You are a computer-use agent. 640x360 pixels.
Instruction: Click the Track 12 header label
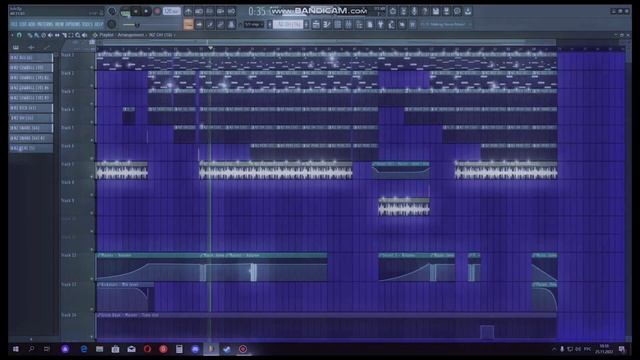coord(69,255)
